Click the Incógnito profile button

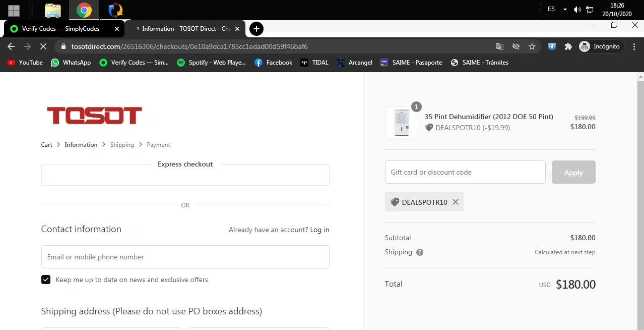pyautogui.click(x=600, y=46)
